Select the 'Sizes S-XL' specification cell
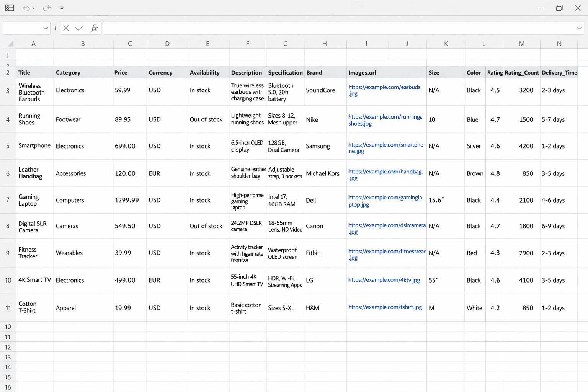 [x=285, y=308]
